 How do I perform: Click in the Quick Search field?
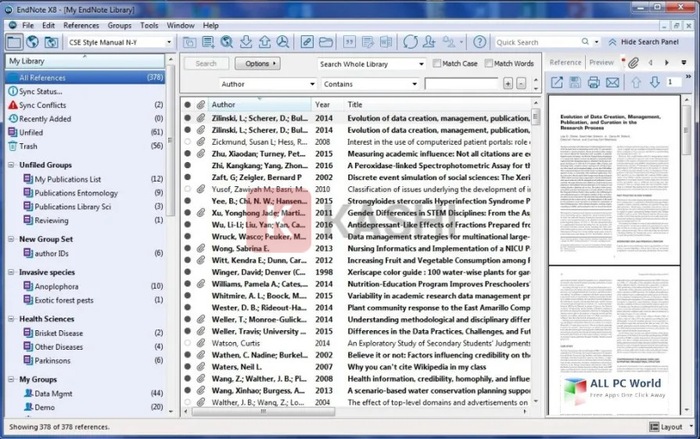537,42
